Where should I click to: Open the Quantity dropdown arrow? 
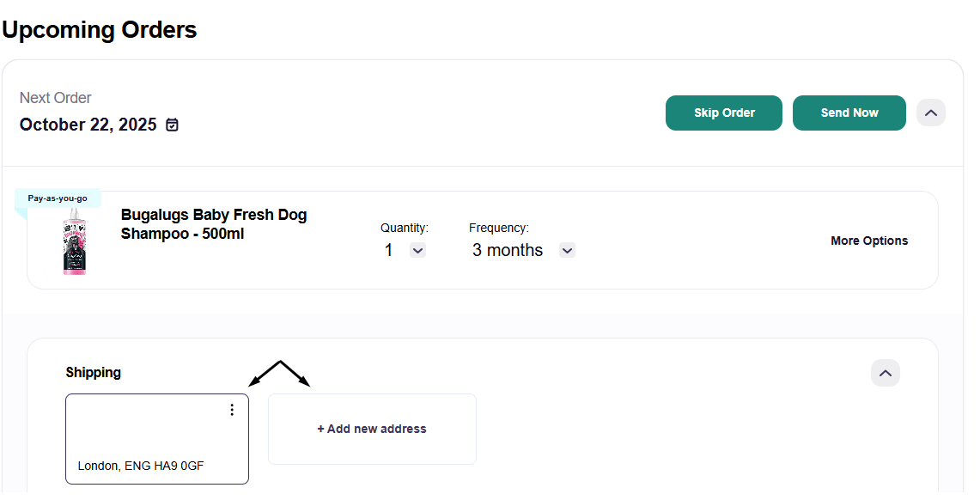tap(417, 251)
